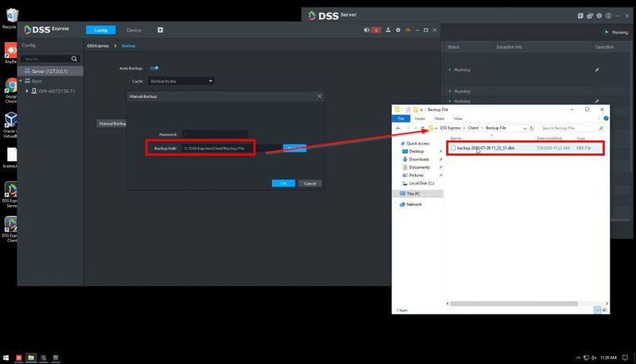Toggle the Auto Backup switch
This screenshot has width=636, height=364.
coord(154,68)
